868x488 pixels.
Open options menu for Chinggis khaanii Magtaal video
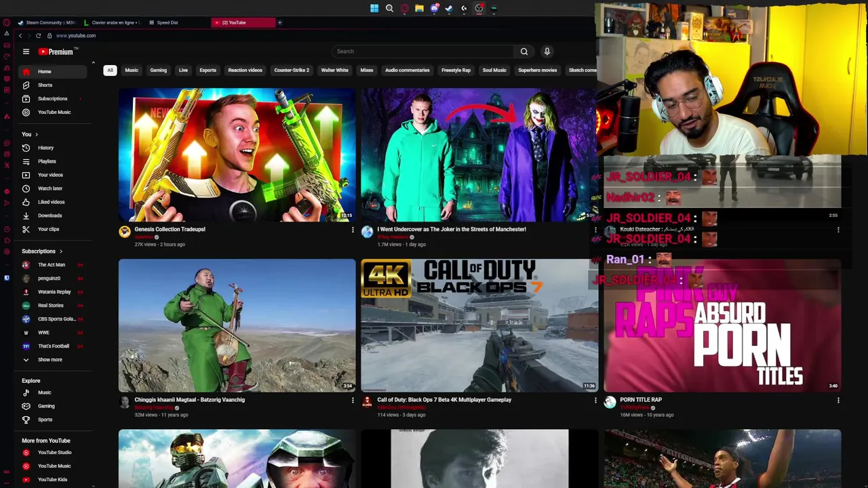353,401
